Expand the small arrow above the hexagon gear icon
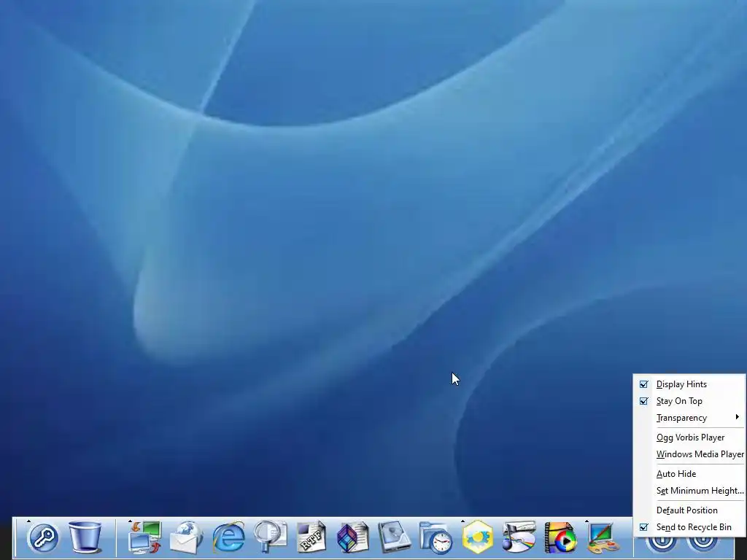Screen dimensions: 747x560 (462, 521)
